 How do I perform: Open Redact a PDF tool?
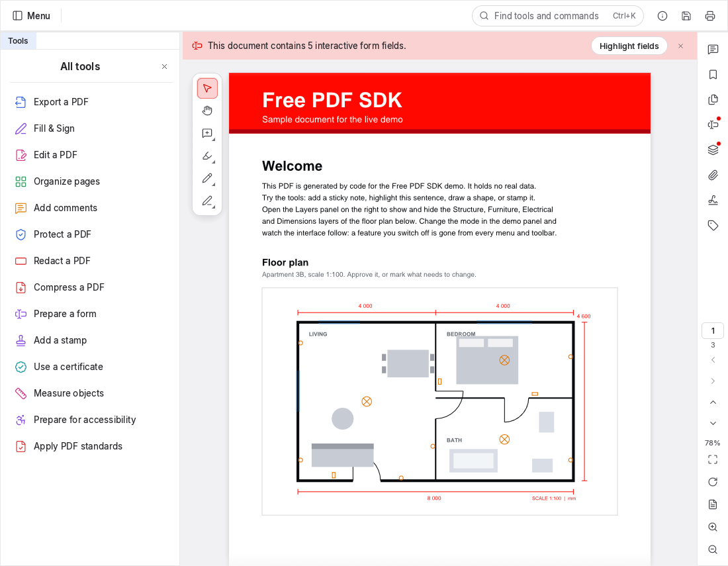click(x=91, y=260)
